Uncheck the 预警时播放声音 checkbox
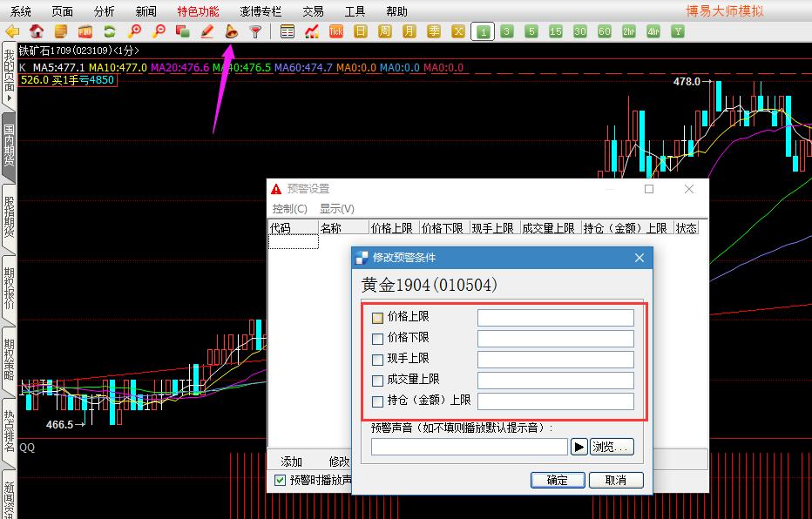 click(x=280, y=480)
